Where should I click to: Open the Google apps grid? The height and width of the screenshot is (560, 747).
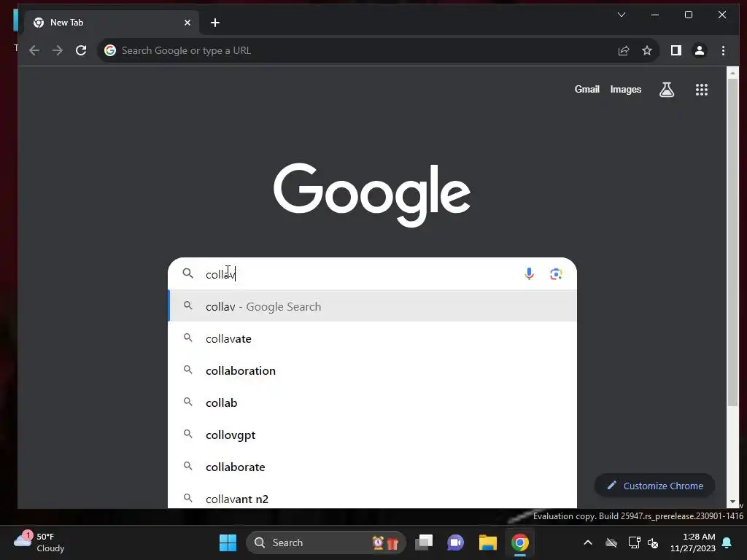click(x=701, y=90)
